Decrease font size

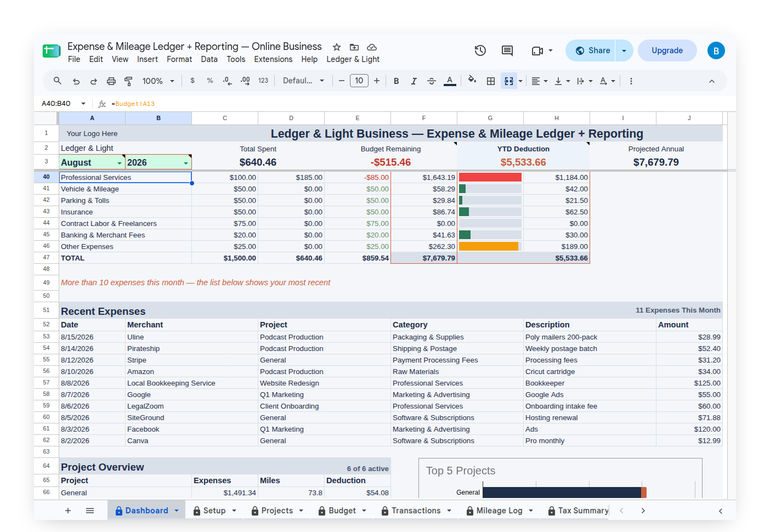click(x=342, y=81)
